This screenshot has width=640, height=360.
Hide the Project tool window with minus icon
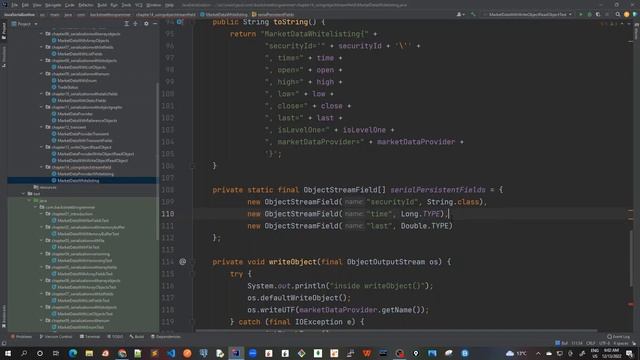155,24
